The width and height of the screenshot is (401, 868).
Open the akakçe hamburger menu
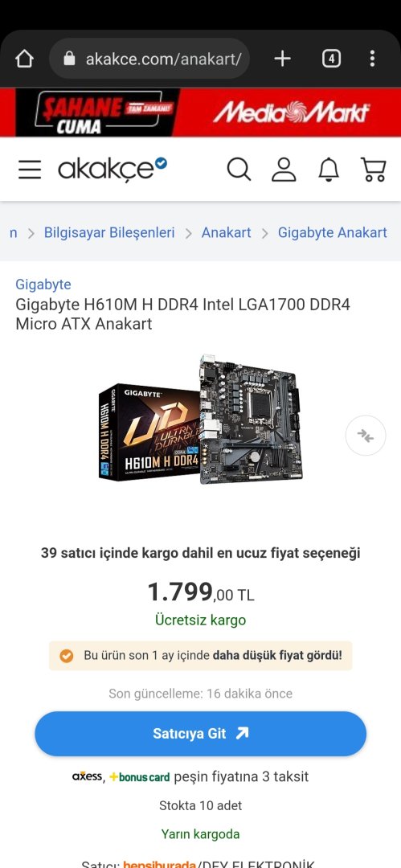click(30, 170)
